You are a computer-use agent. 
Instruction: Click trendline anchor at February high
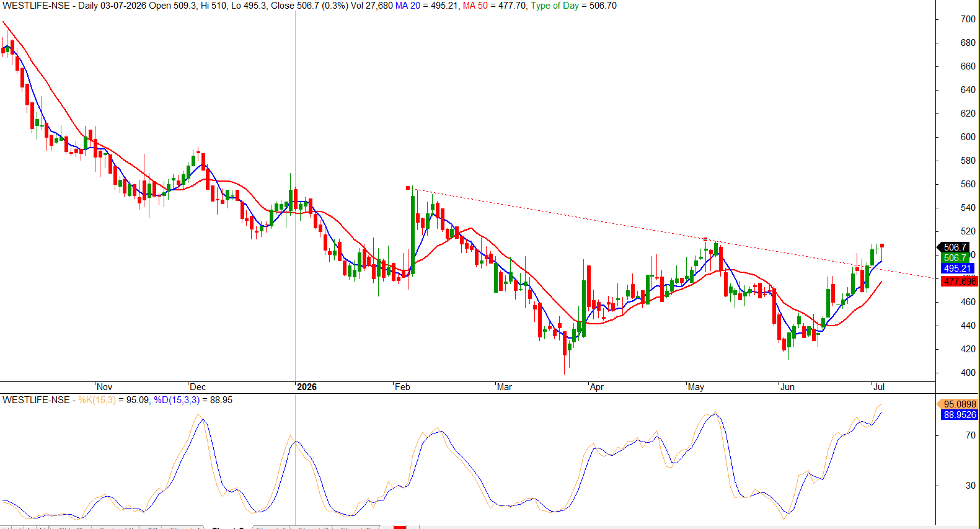pos(408,187)
